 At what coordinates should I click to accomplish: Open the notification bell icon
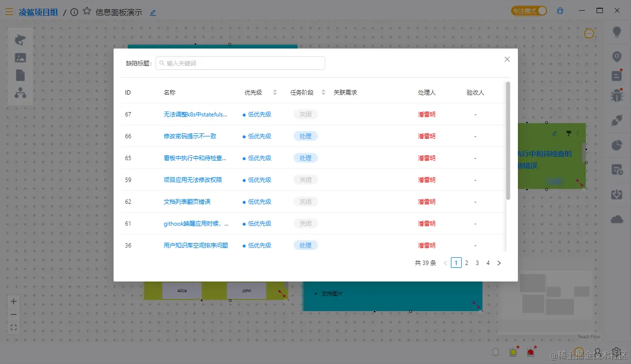pos(496,352)
